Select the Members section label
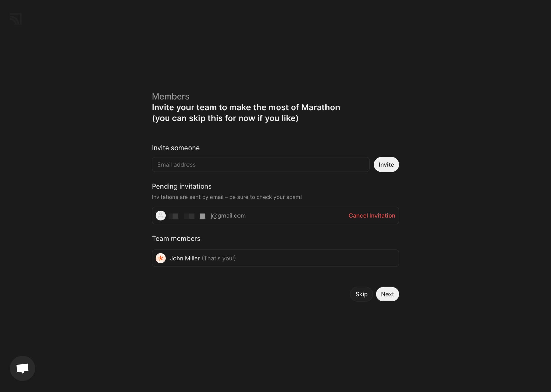The height and width of the screenshot is (392, 551). [170, 97]
